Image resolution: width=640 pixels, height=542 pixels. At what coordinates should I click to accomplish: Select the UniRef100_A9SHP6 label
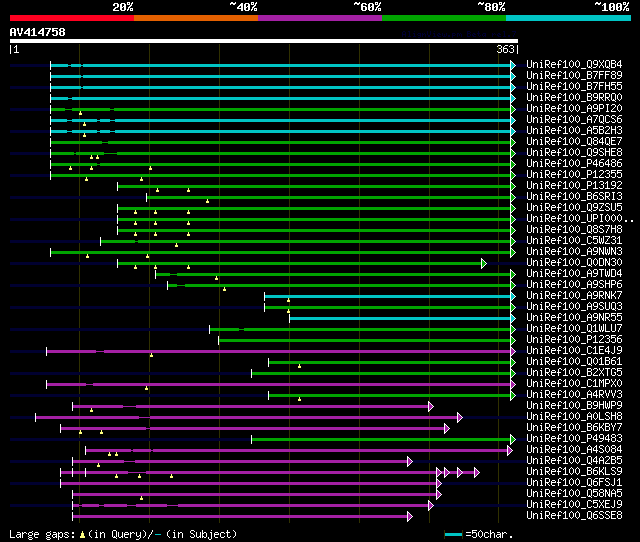click(574, 285)
